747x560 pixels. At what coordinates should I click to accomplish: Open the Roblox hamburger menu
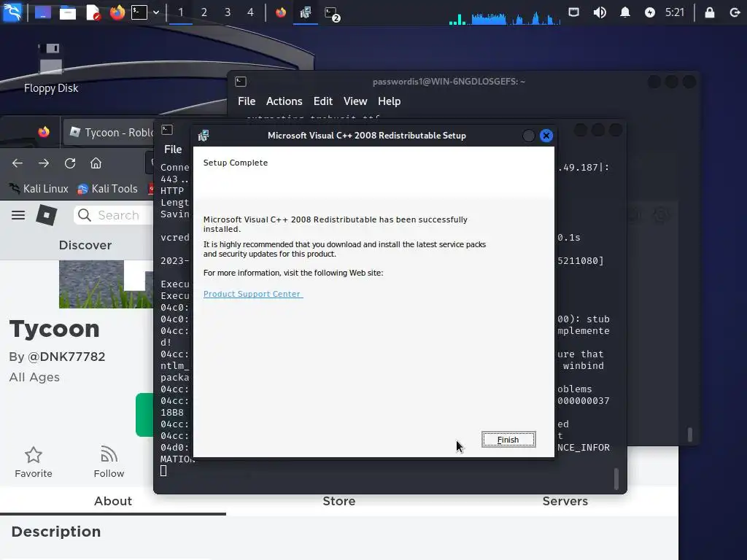(x=18, y=215)
